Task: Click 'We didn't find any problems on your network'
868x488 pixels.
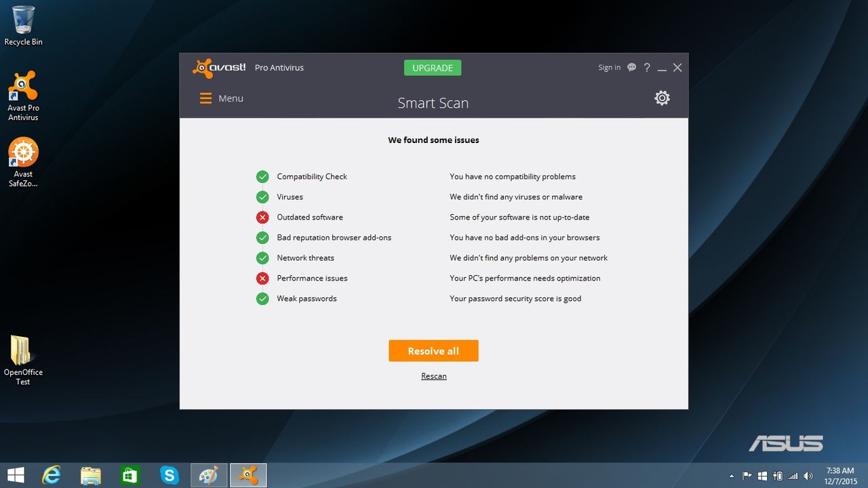Action: point(529,258)
